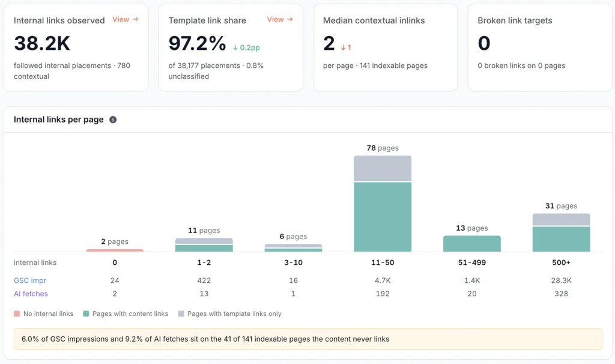Click the AI fetches row label
The image size is (615, 364).
click(x=31, y=294)
